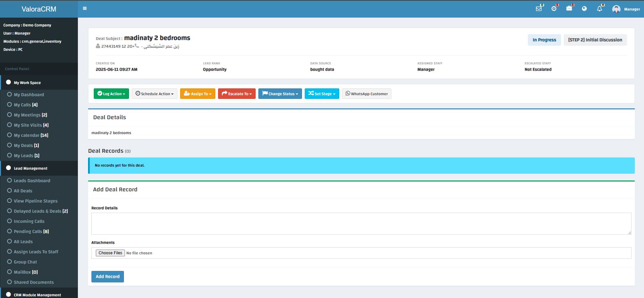Click the circle icon next to My Dashboard

[9, 94]
